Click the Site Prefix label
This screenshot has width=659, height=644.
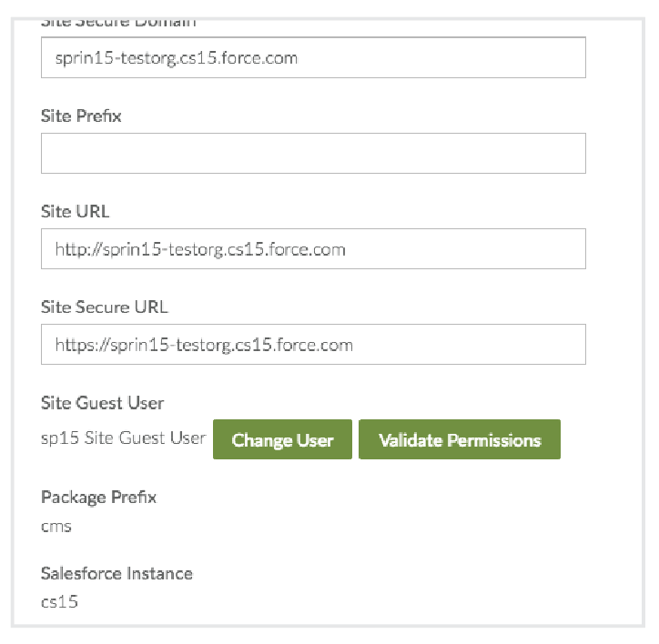(81, 116)
